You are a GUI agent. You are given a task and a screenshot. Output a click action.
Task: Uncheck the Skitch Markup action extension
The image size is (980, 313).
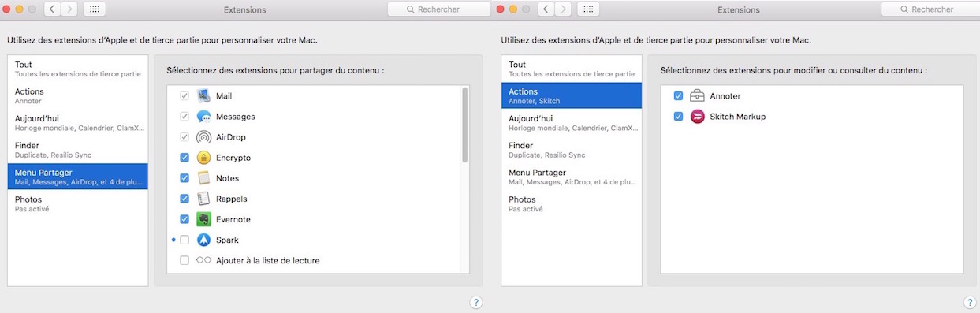pos(678,117)
